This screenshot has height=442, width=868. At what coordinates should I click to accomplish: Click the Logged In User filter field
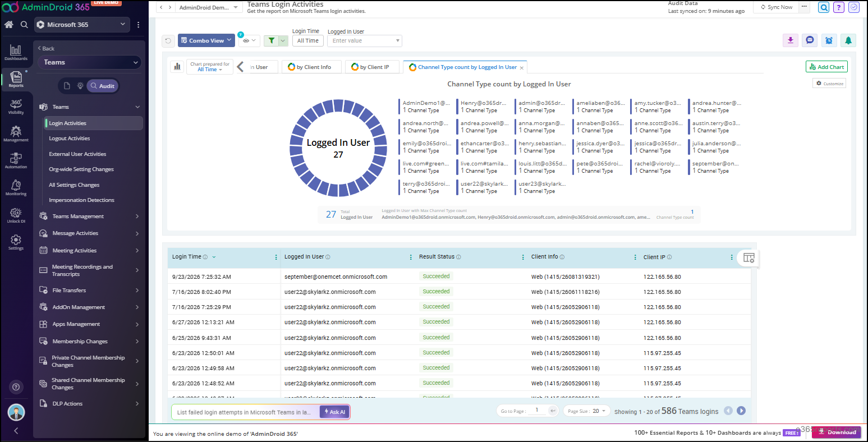[x=365, y=41]
